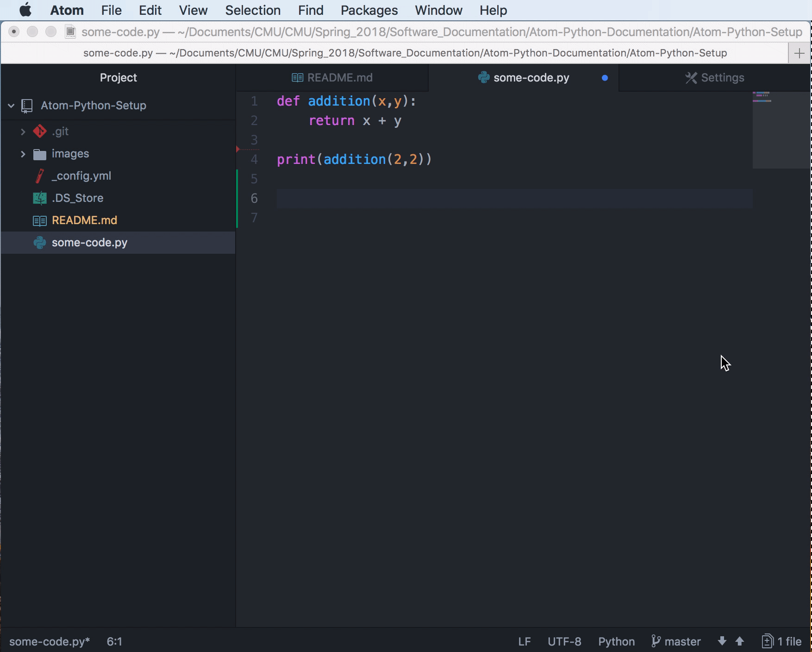The image size is (812, 652).
Task: Place cursor in 'def addition(x,y):' line
Action: 347,101
